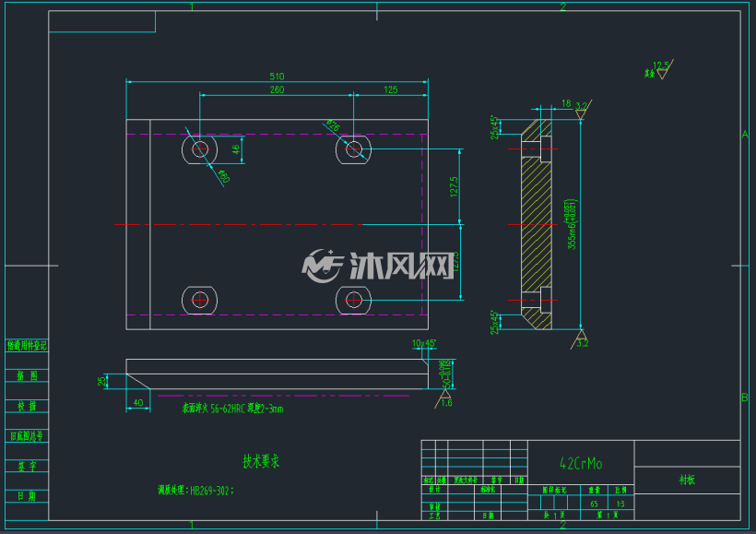Click the 沐风网 watermark logo icon
The image size is (756, 534).
click(322, 266)
